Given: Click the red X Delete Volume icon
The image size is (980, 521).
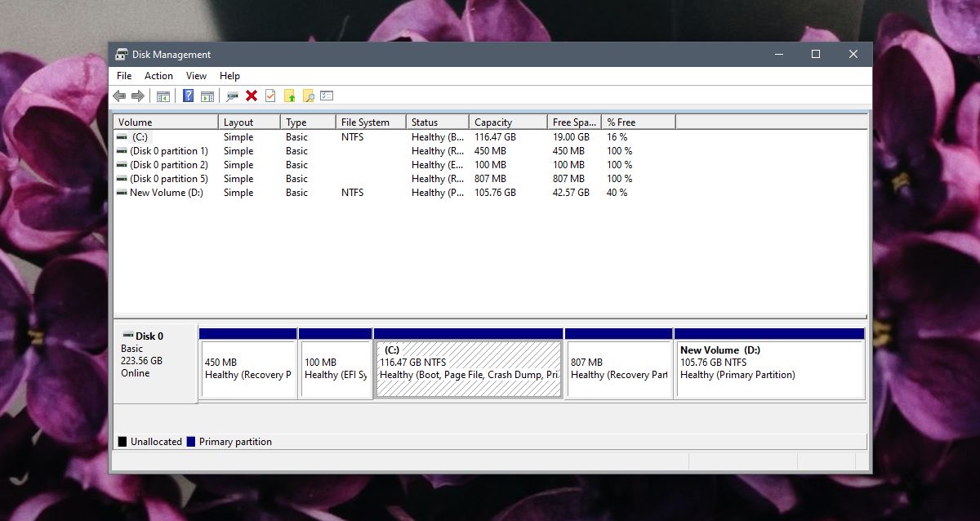Looking at the screenshot, I should (x=252, y=96).
